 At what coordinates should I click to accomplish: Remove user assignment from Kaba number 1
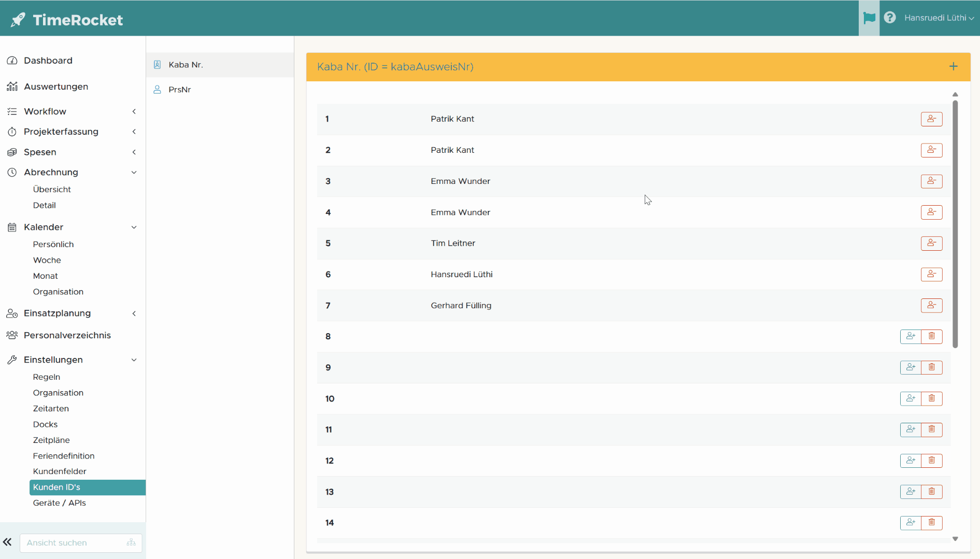pos(931,119)
